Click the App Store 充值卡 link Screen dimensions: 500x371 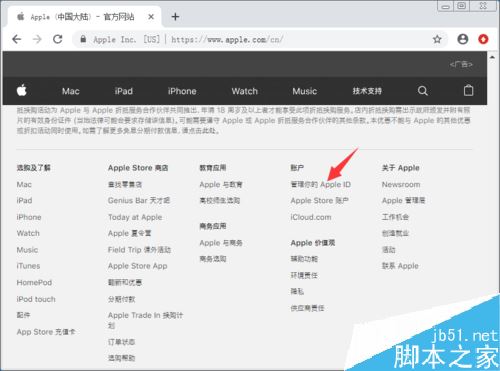46,332
